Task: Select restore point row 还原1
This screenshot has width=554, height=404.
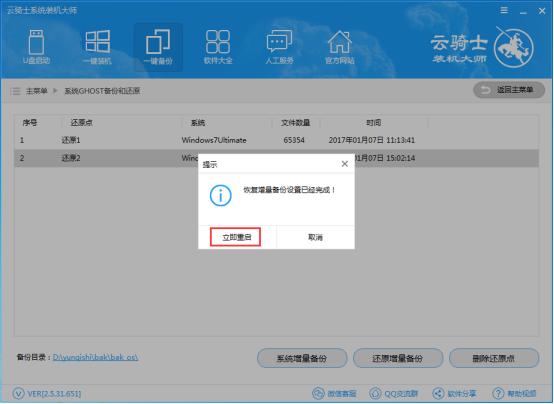Action: 276,140
